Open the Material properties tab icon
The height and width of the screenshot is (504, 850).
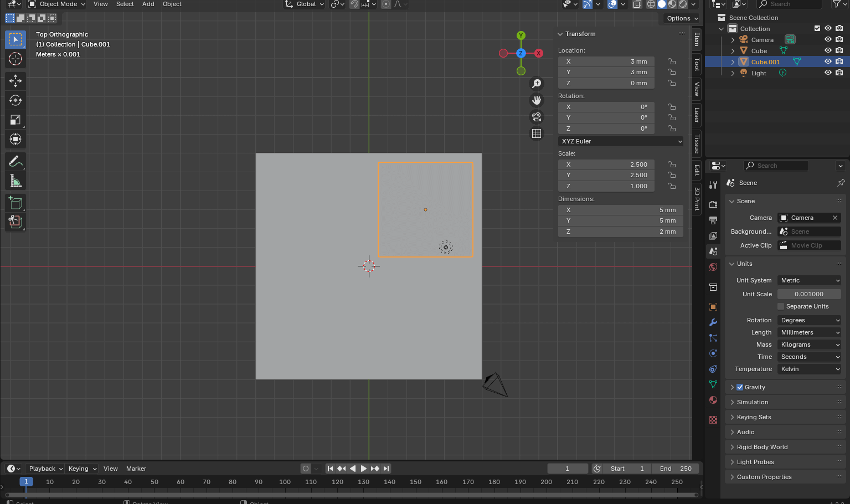(713, 400)
